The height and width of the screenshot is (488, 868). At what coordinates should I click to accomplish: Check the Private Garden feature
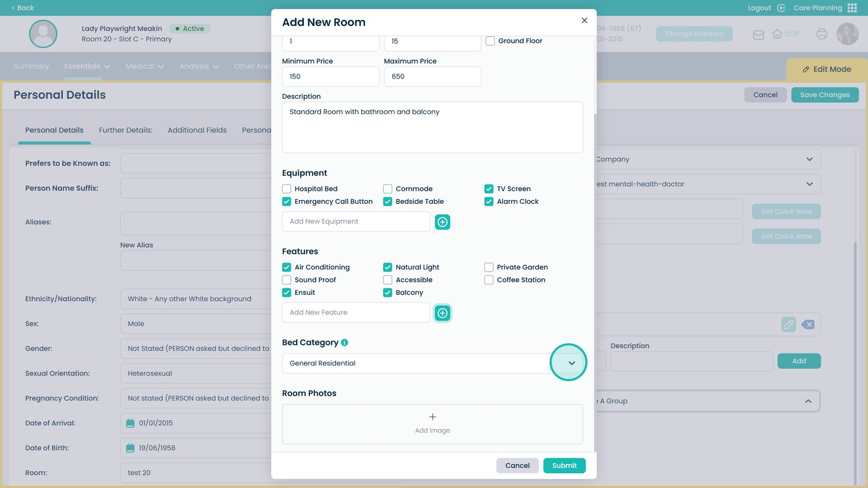click(x=489, y=267)
